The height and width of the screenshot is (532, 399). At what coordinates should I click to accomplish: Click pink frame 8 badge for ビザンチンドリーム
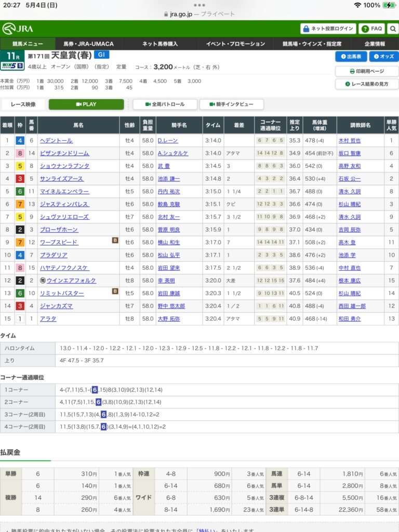(20, 153)
